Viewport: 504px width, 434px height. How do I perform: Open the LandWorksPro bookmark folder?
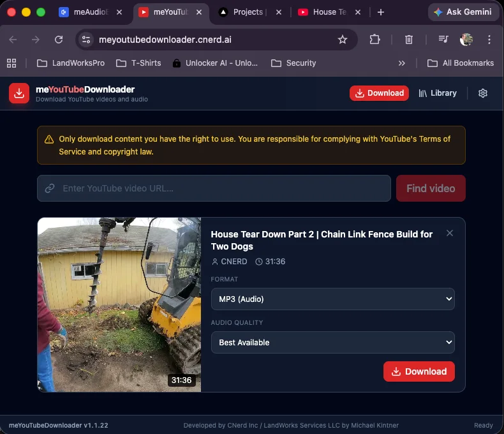pyautogui.click(x=71, y=63)
